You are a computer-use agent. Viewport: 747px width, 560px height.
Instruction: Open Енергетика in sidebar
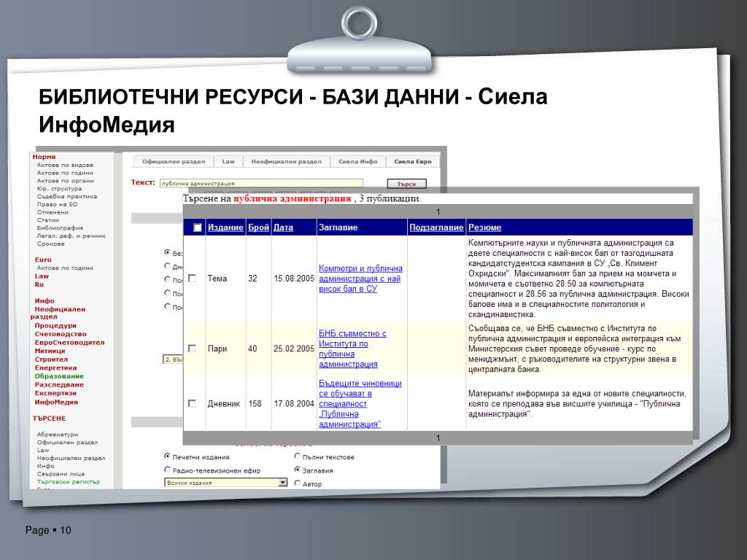coord(55,367)
